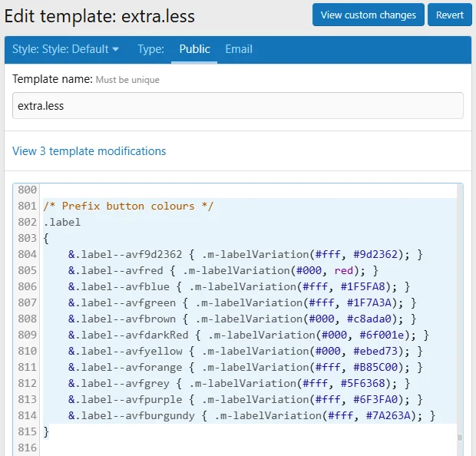Viewport: 476px width, 456px height.
Task: Click the label--avfyellow rule line
Action: coord(245,351)
